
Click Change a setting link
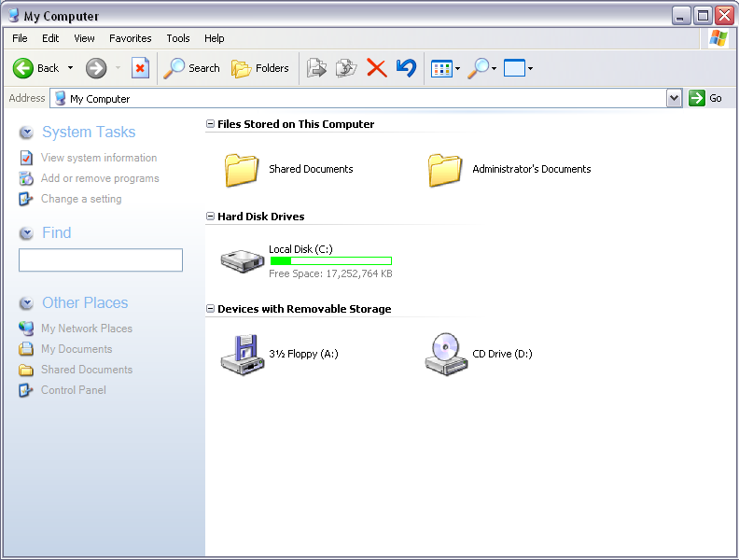coord(81,199)
